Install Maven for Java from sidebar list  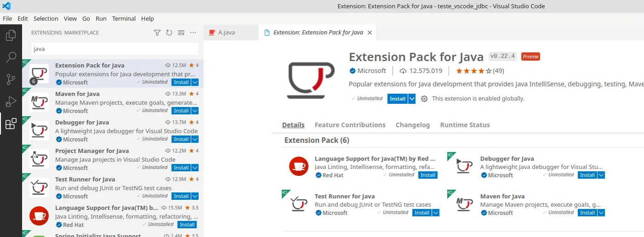click(181, 111)
